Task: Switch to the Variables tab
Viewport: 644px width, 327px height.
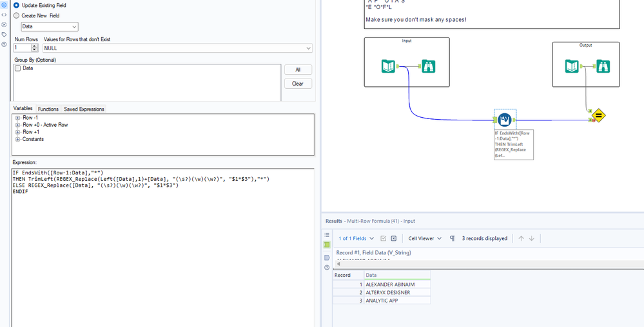Action: pyautogui.click(x=23, y=108)
